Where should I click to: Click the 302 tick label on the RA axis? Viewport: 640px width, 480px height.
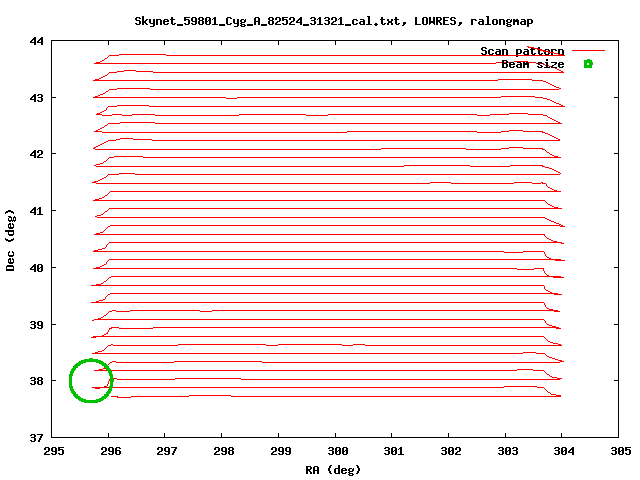(x=450, y=451)
